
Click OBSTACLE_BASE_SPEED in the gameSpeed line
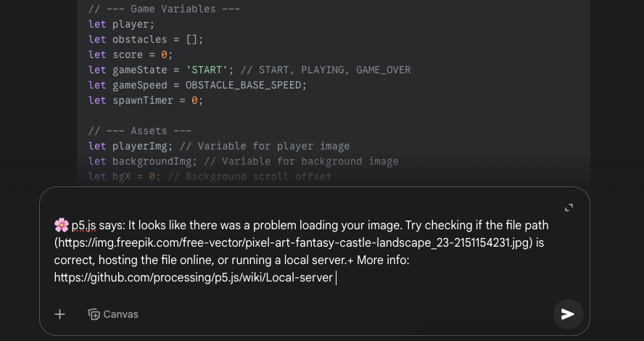245,85
